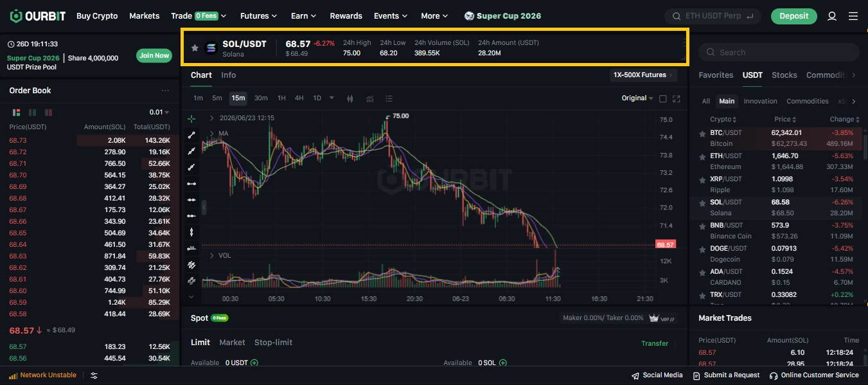Open the VIP crown icon
The image size is (868, 385).
point(654,318)
